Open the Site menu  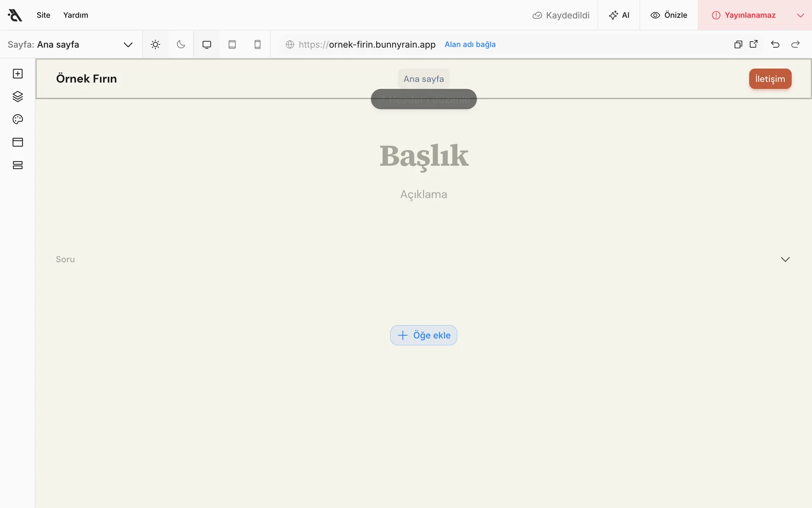click(x=44, y=15)
